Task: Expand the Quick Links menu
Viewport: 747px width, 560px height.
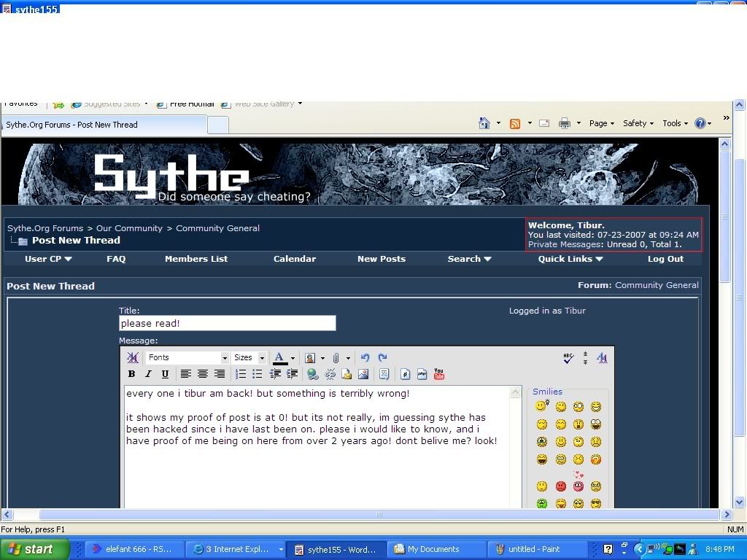Action: pos(570,259)
